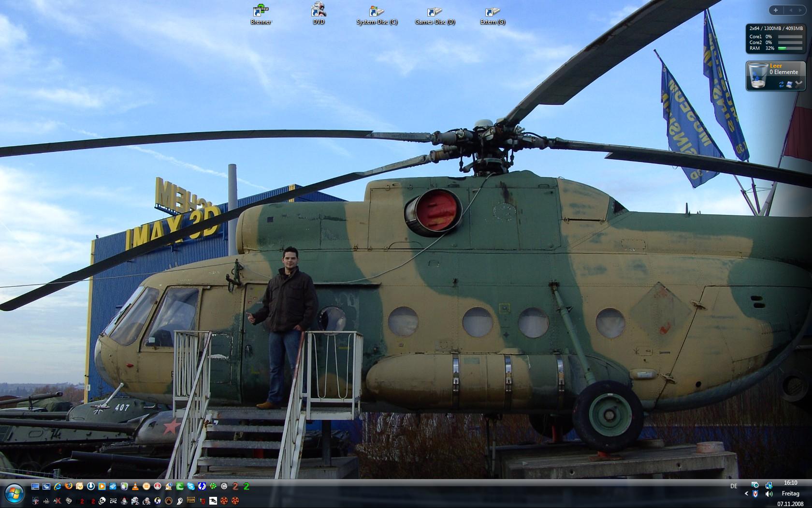Image resolution: width=812 pixels, height=508 pixels.
Task: Click the recycle bin gadget refresh arrows
Action: [x=781, y=84]
